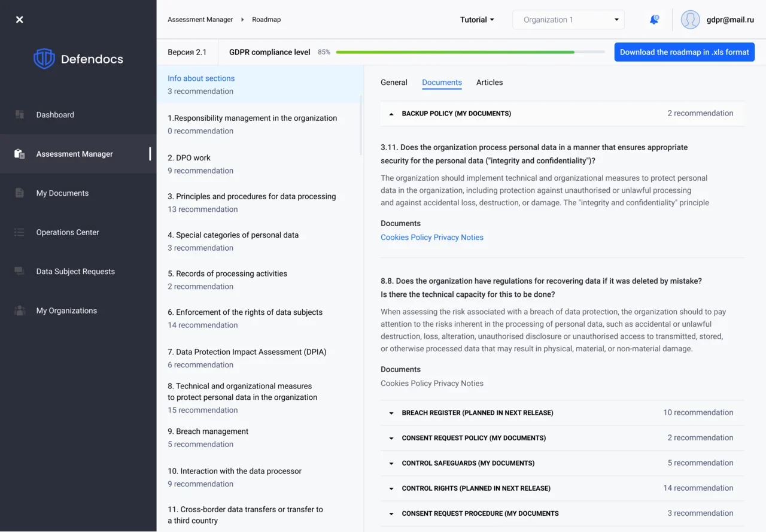Open the Organization 1 selector
Viewport: 766px width, 532px height.
point(568,20)
